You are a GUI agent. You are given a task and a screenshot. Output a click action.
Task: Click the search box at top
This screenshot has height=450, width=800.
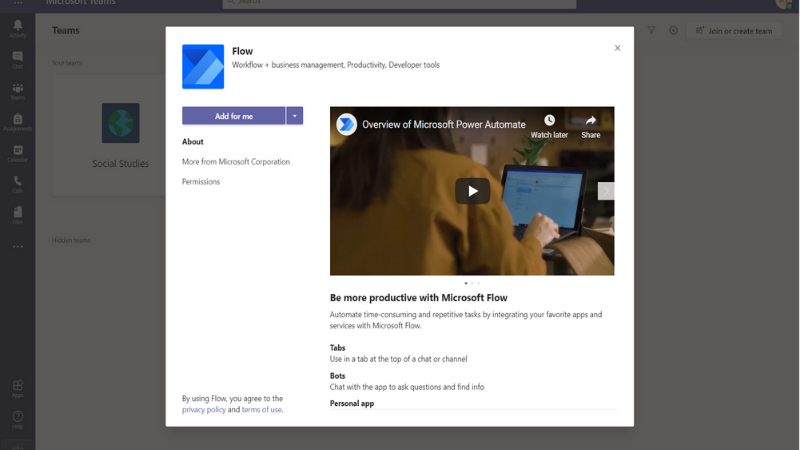pos(399,3)
